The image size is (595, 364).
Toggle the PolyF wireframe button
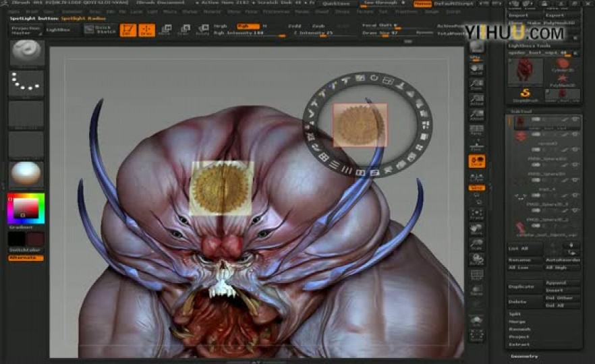[476, 275]
